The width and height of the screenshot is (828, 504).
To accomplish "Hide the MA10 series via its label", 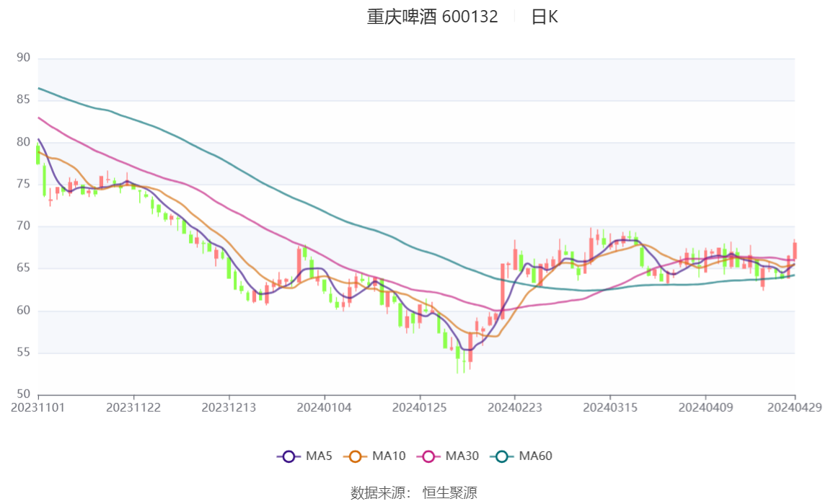I will click(x=389, y=456).
